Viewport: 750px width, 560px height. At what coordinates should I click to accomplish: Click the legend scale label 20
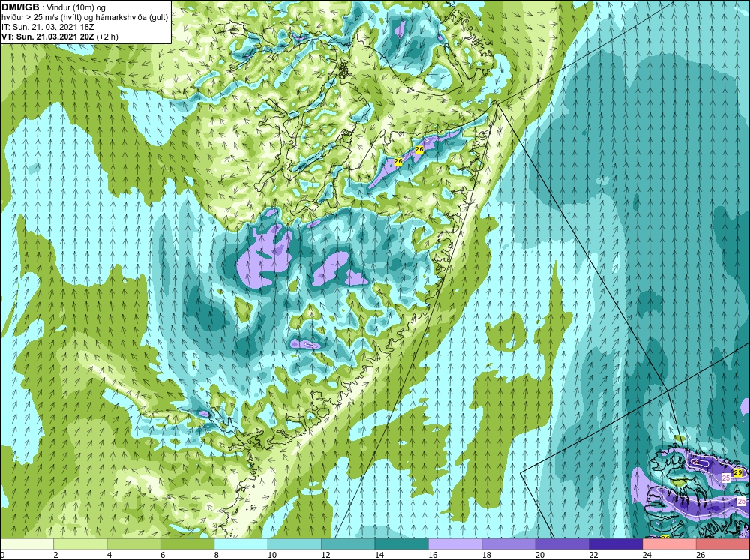pos(539,555)
